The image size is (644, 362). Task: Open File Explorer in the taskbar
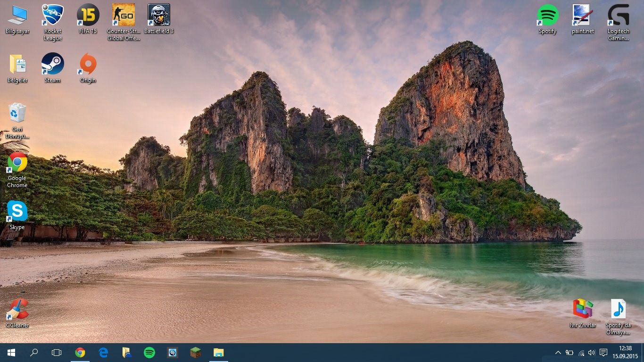click(x=219, y=353)
